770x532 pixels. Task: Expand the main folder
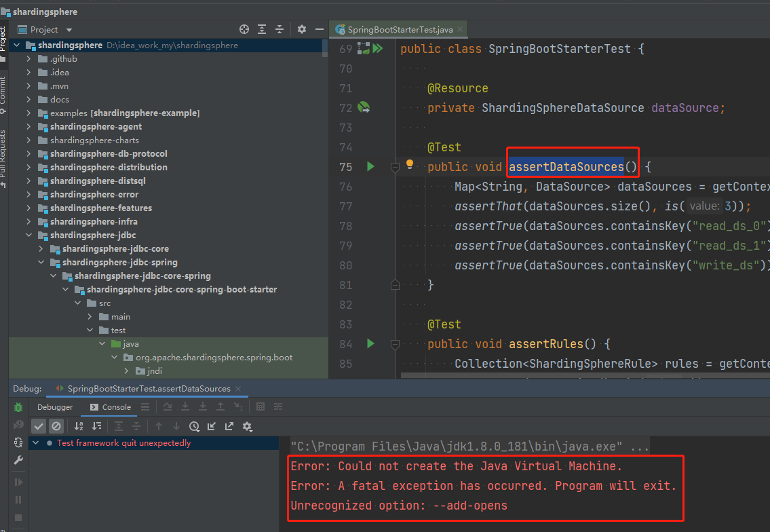pos(90,317)
